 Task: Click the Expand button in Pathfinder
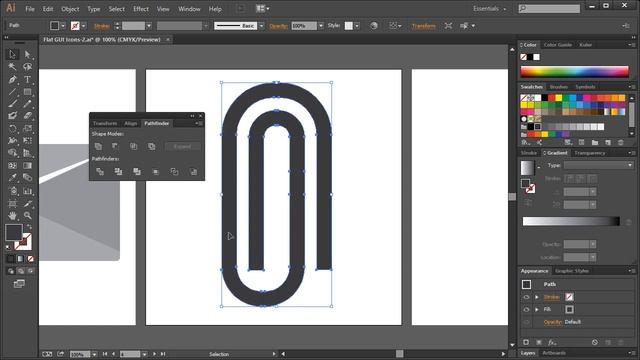(x=182, y=147)
